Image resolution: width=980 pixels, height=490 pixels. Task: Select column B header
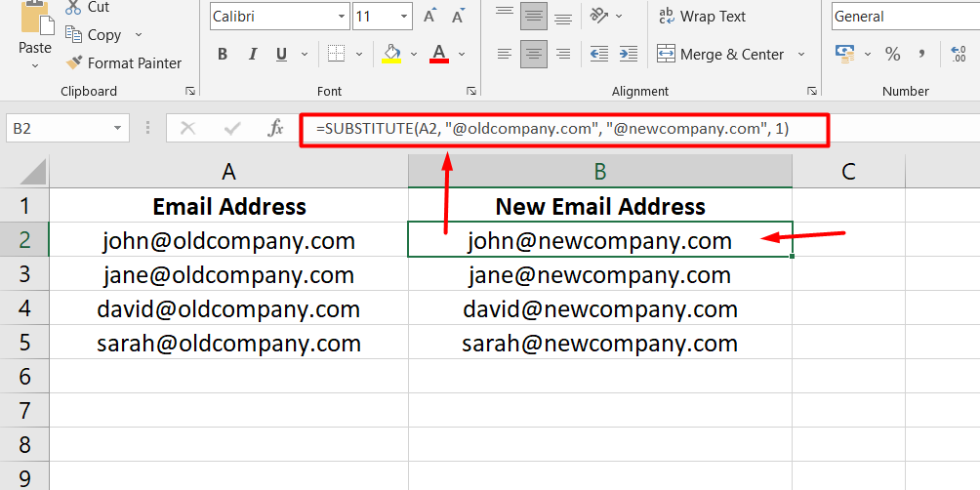pos(600,171)
